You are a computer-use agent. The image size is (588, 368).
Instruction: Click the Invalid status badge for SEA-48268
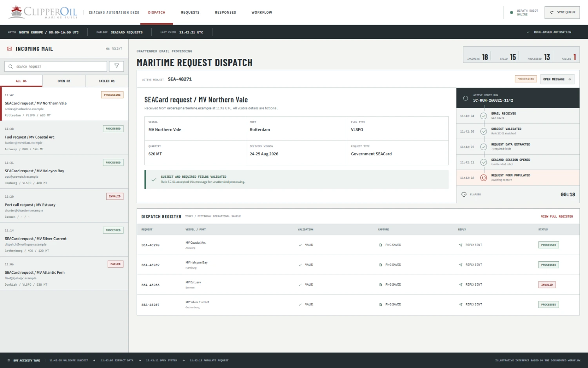(547, 285)
